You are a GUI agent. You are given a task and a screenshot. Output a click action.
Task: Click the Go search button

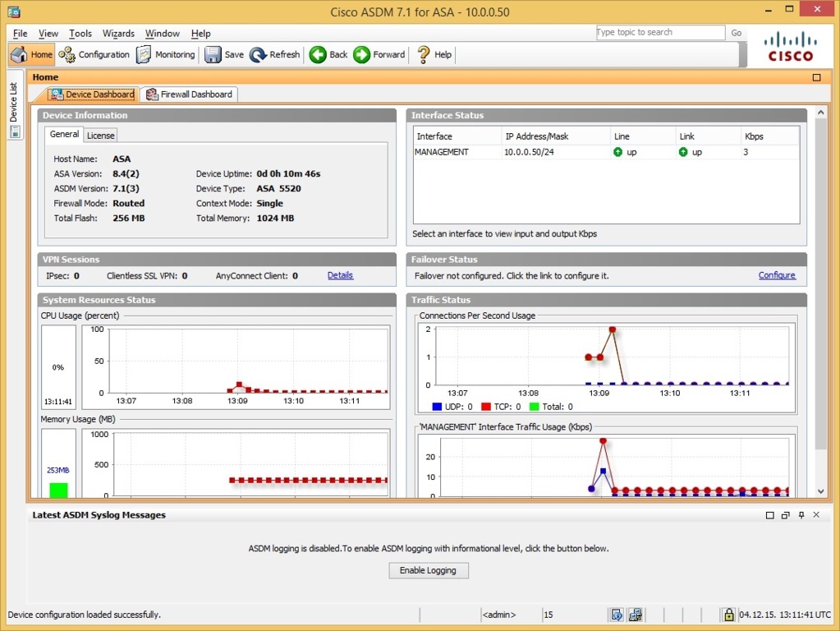click(737, 33)
